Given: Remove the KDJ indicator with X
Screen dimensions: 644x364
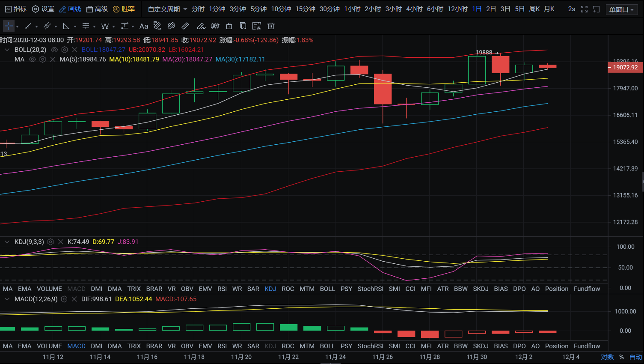Looking at the screenshot, I should pyautogui.click(x=60, y=242).
